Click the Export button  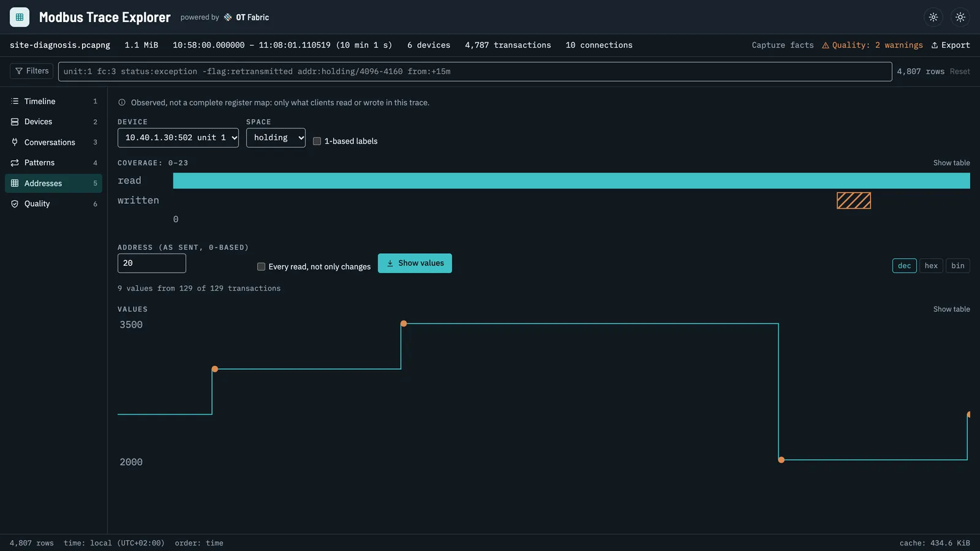(x=951, y=45)
